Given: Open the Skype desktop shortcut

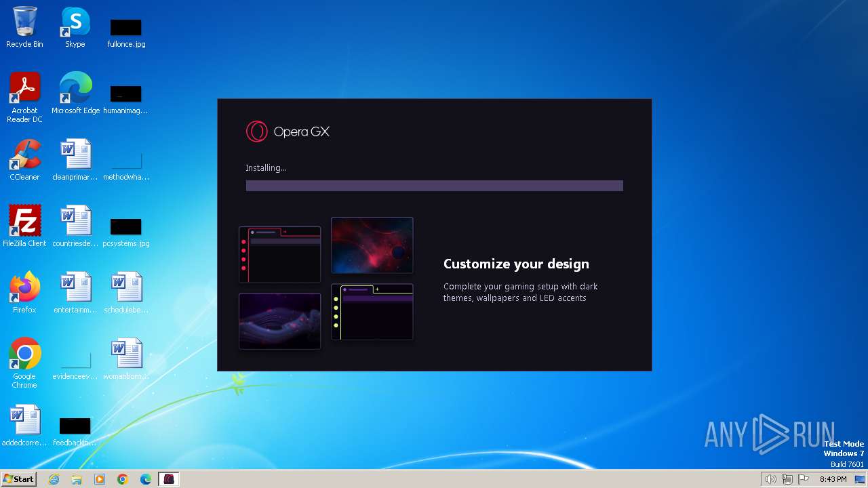Looking at the screenshot, I should (x=75, y=27).
